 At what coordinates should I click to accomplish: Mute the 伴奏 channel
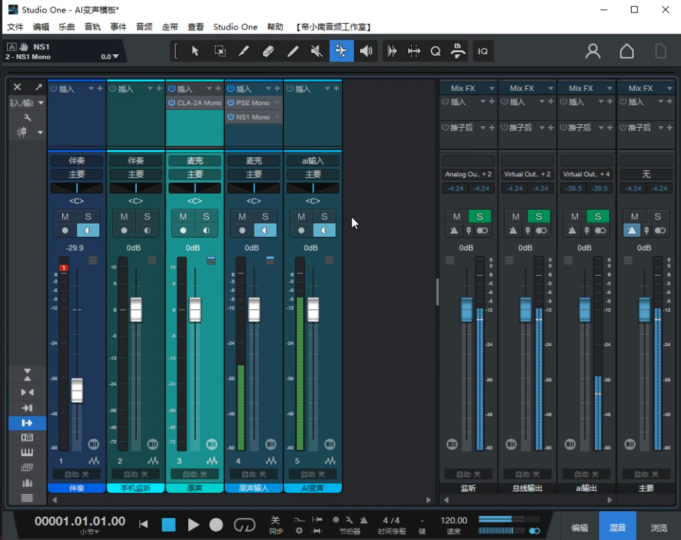tap(66, 216)
